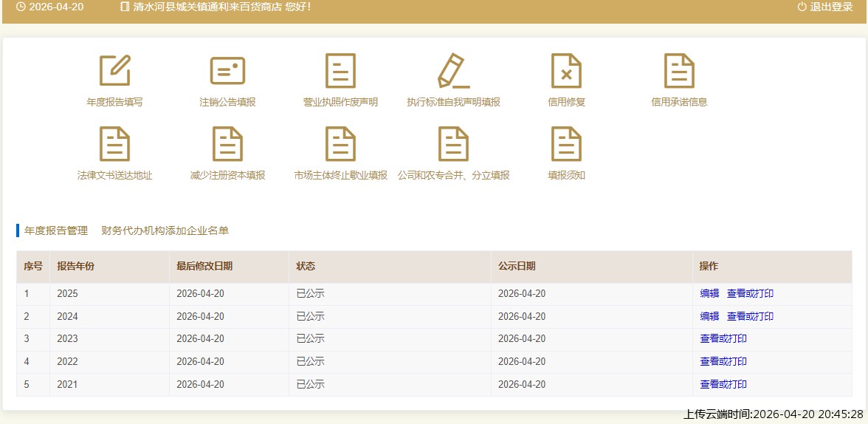This screenshot has width=868, height=424.
Task: Open 营业执照作废声明 icon
Action: pos(340,71)
